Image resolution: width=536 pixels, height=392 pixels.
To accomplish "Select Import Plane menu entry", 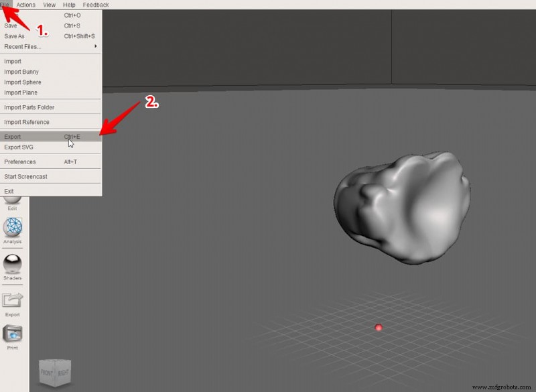I will [51, 92].
